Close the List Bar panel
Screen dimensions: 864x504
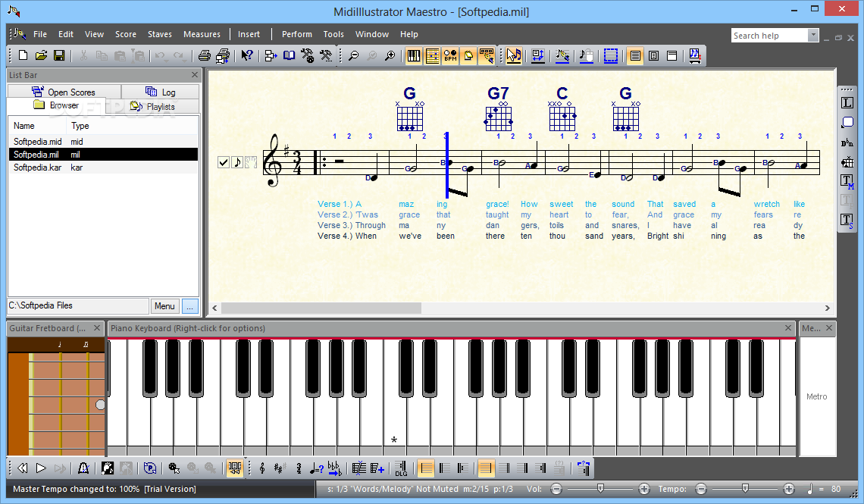point(195,75)
